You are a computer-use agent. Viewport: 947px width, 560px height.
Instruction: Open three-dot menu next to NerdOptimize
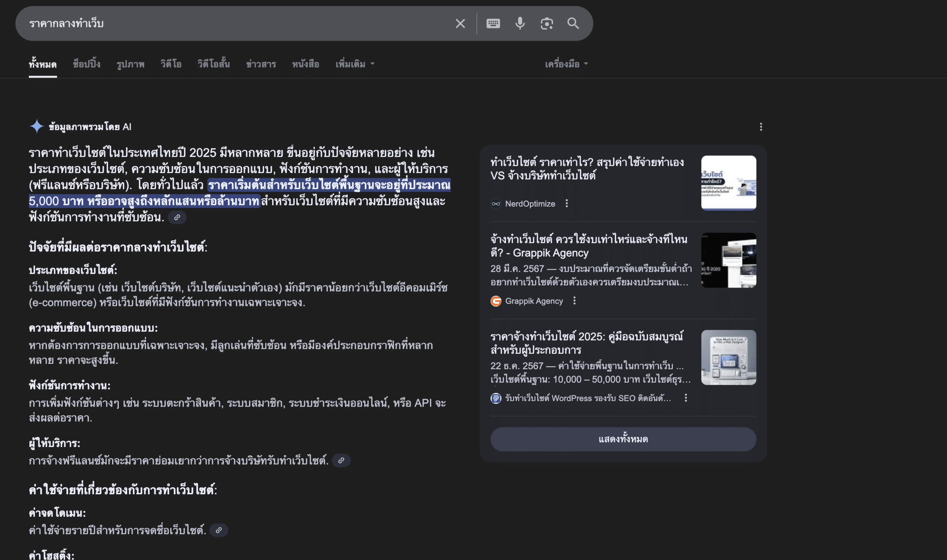[x=566, y=204]
